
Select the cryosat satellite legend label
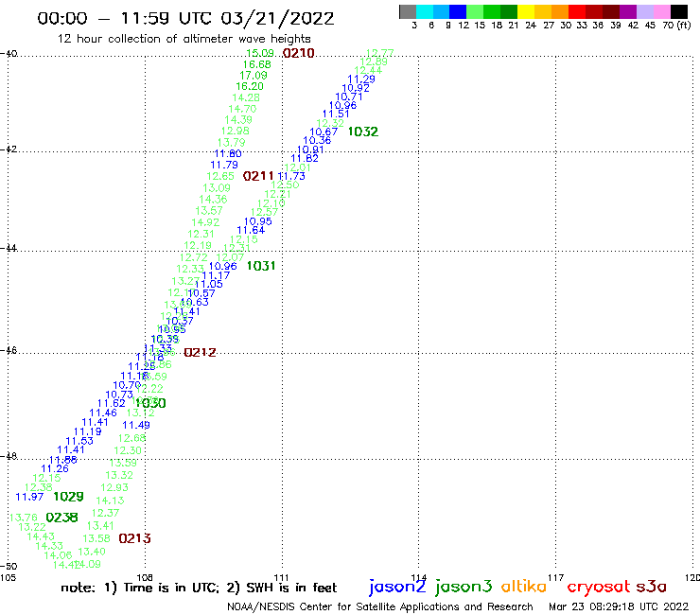pos(599,587)
